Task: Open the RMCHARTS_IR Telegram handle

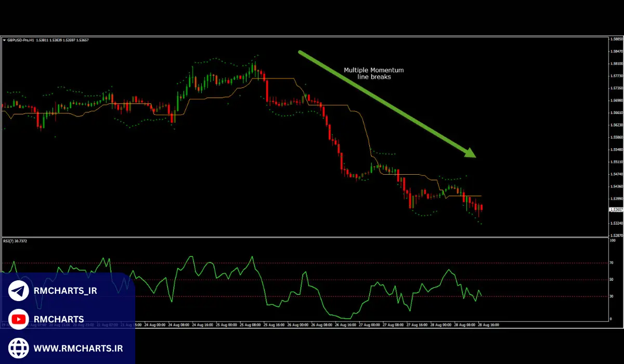Action: [x=65, y=291]
